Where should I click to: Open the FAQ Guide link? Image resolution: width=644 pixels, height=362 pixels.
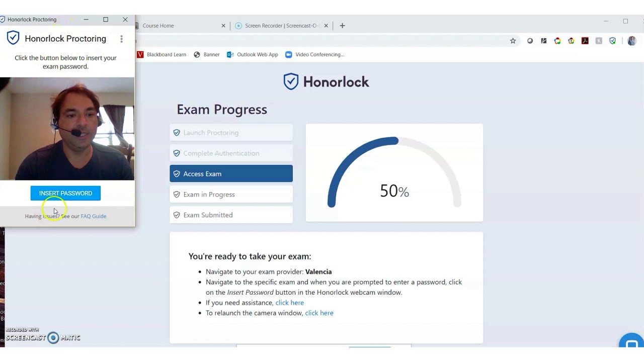click(94, 216)
